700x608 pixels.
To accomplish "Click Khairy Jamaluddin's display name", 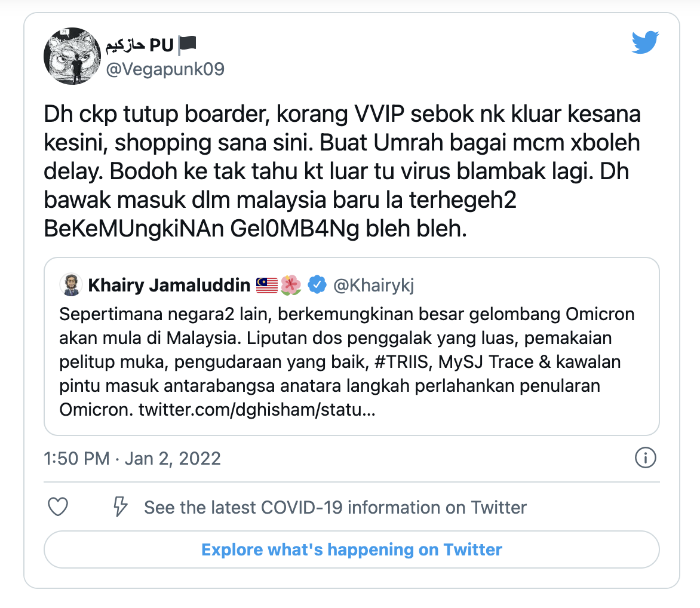I will (x=169, y=285).
